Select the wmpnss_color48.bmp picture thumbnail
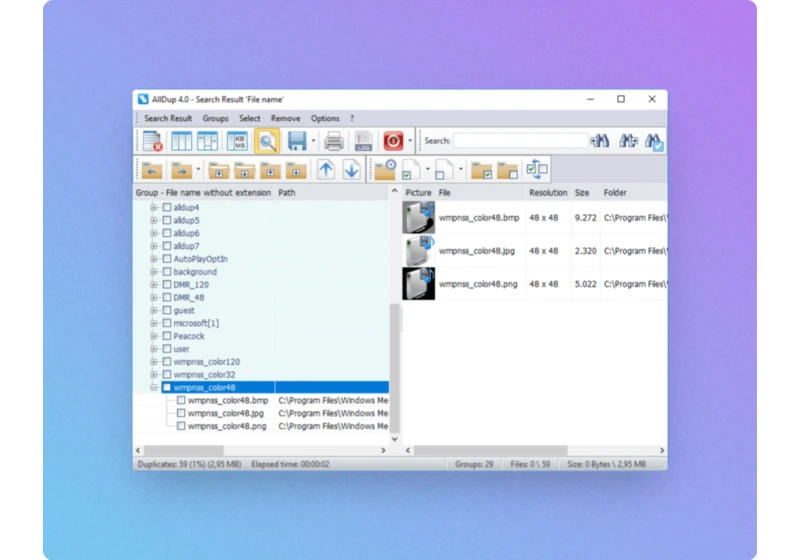 pyautogui.click(x=418, y=217)
